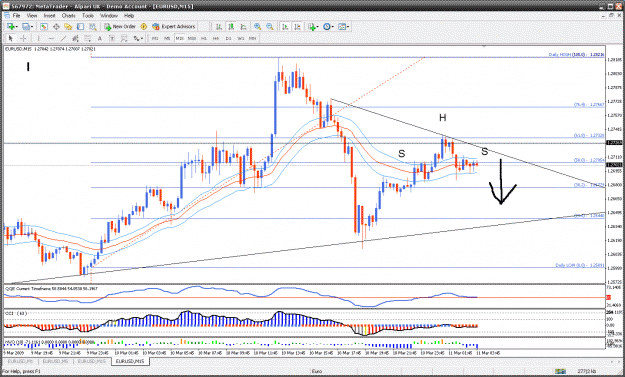
Task: Click the New Order button
Action: 120,27
